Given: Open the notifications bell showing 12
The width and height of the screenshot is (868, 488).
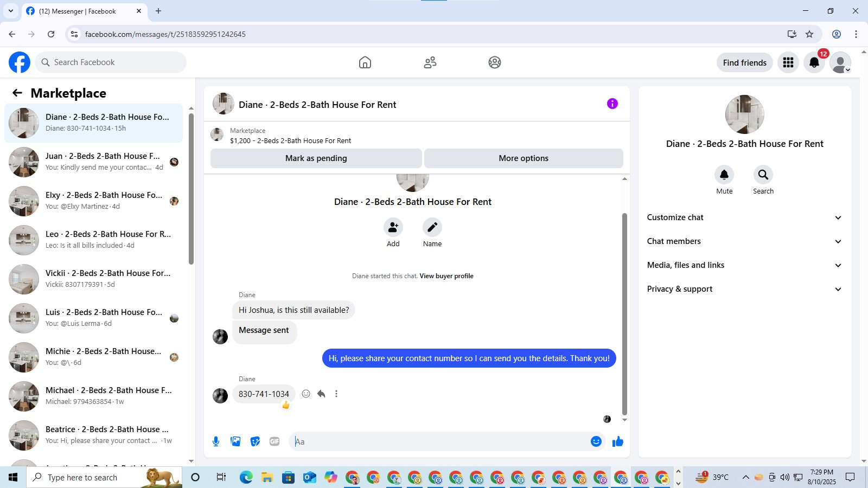Looking at the screenshot, I should click(814, 62).
